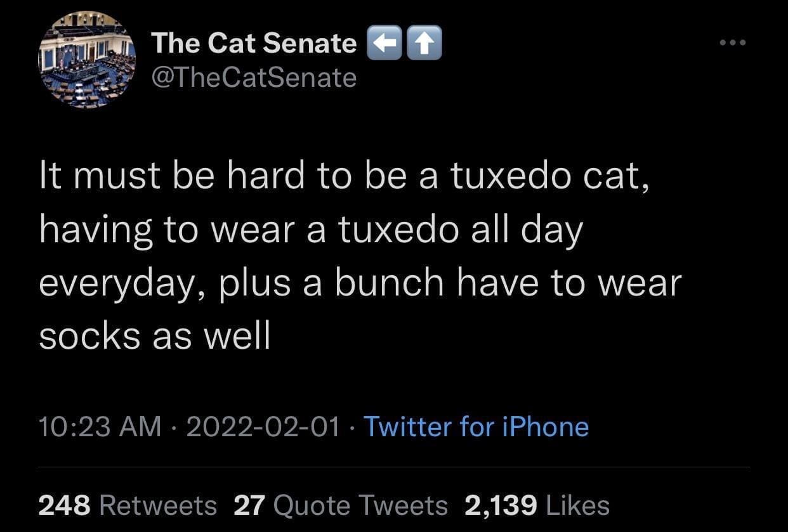This screenshot has height=532, width=788.
Task: Click the words "socks as well"
Action: (155, 336)
